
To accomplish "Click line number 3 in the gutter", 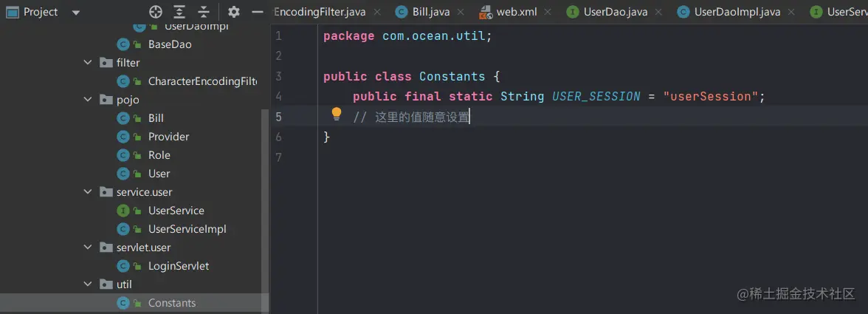I will click(278, 76).
